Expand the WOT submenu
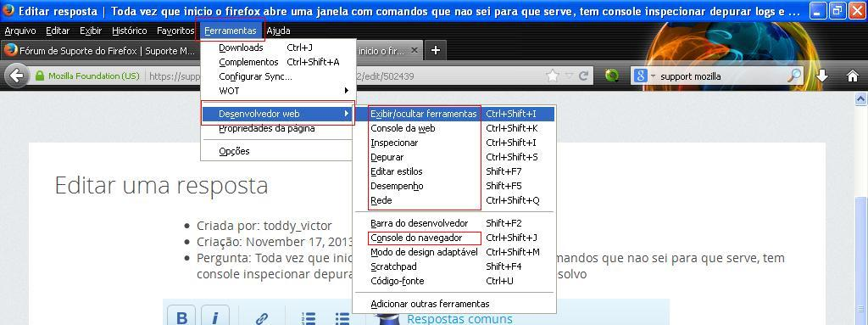The width and height of the screenshot is (868, 325). (278, 91)
